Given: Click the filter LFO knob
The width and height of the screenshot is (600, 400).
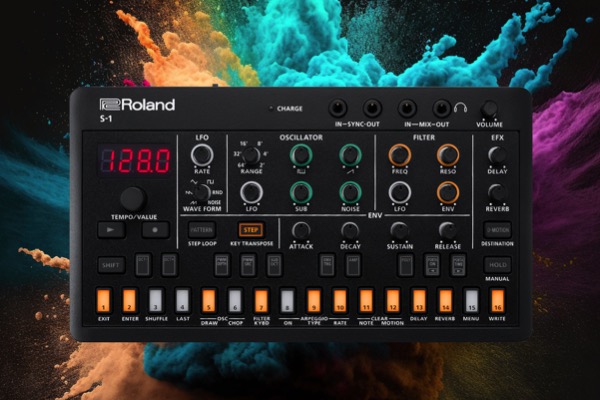Looking at the screenshot, I should coord(399,192).
